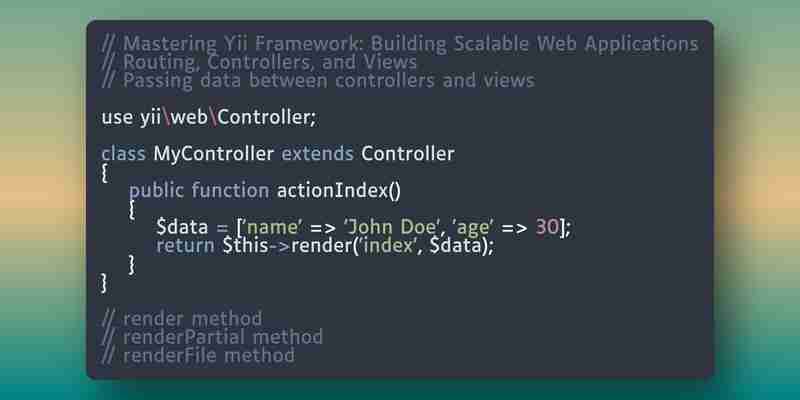Click 'Controller;' in the use statement

click(x=267, y=118)
